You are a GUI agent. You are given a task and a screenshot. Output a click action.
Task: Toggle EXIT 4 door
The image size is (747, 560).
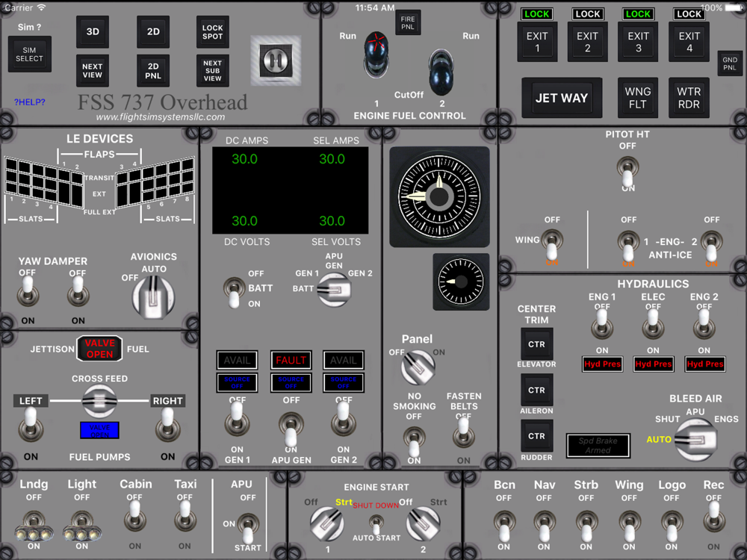point(689,43)
